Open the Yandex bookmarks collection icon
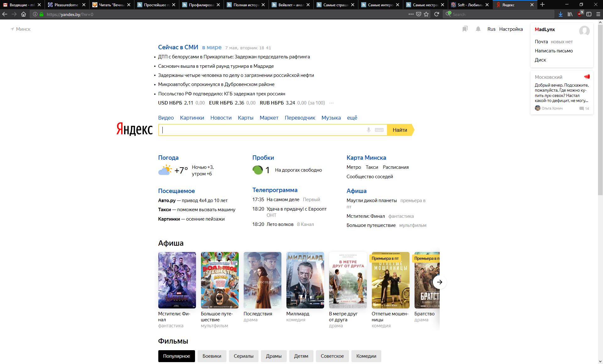 (465, 29)
